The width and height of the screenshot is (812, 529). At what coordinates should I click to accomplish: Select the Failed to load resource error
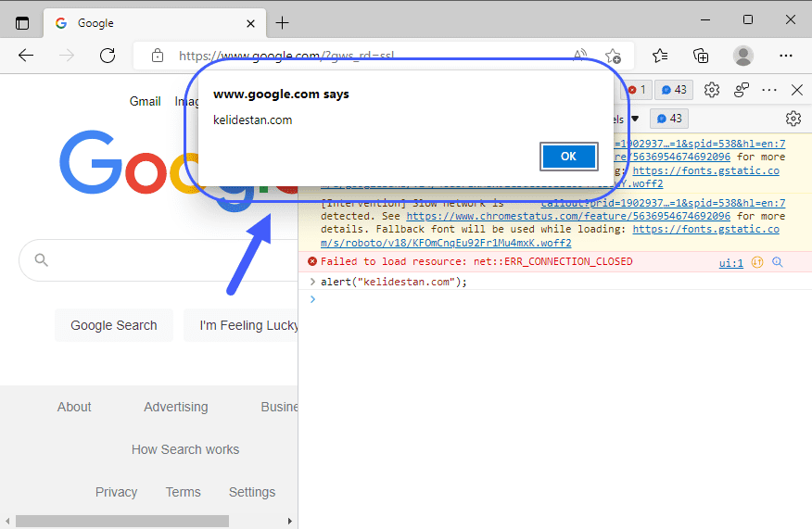tap(476, 261)
